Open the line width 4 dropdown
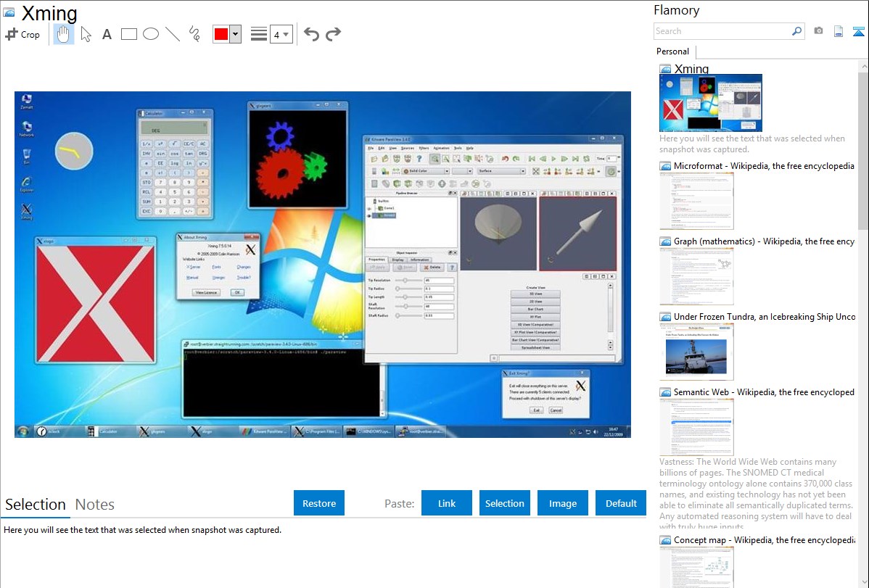The height and width of the screenshot is (588, 869). point(281,34)
